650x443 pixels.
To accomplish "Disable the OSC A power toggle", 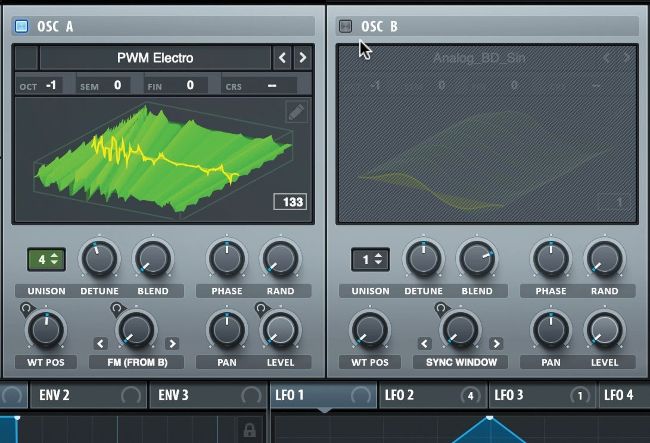I will click(22, 26).
